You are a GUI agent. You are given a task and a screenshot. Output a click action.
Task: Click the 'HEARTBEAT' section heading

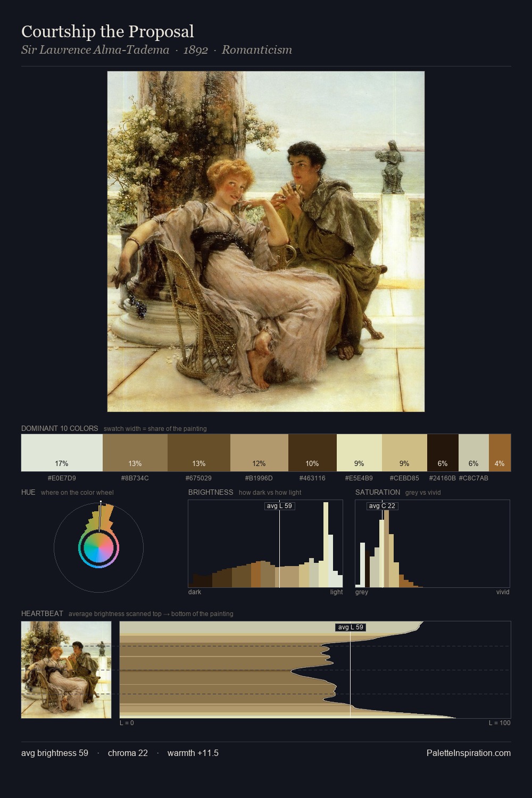pyautogui.click(x=42, y=613)
